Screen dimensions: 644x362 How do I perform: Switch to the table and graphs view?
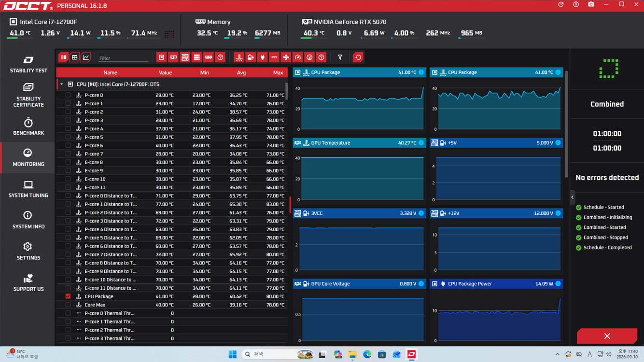[x=63, y=57]
